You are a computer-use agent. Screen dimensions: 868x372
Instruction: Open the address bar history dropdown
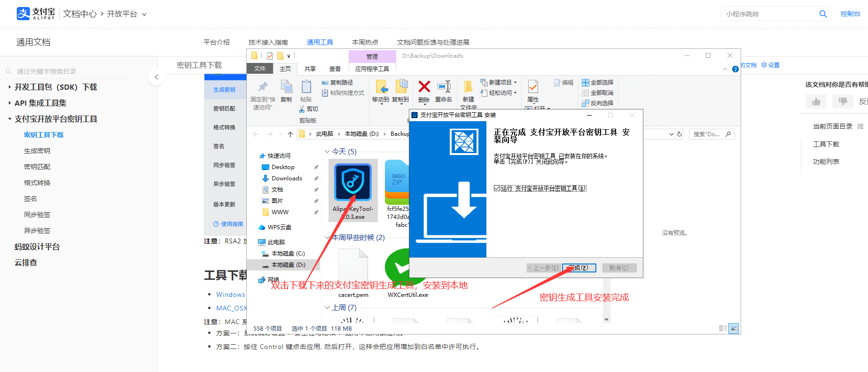(671, 134)
